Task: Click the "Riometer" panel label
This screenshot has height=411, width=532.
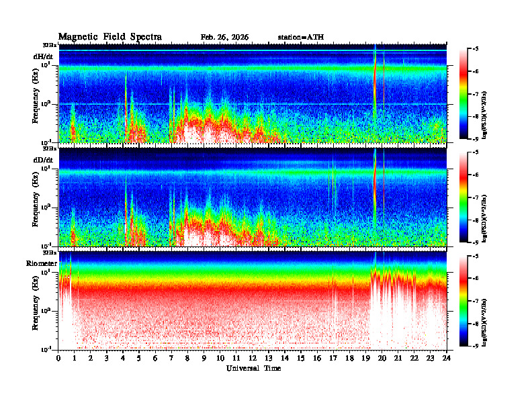Action: point(42,263)
